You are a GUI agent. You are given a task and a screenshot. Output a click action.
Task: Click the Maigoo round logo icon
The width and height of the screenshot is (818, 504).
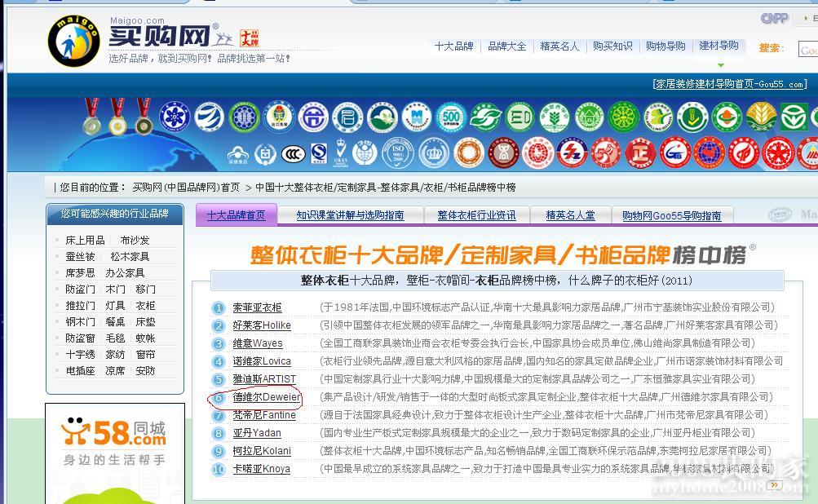coord(74,40)
